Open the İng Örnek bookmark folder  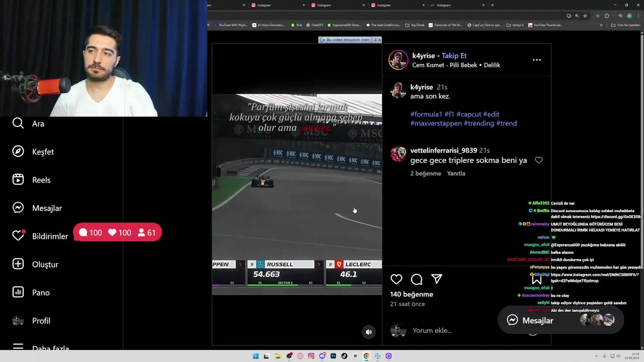click(x=415, y=25)
